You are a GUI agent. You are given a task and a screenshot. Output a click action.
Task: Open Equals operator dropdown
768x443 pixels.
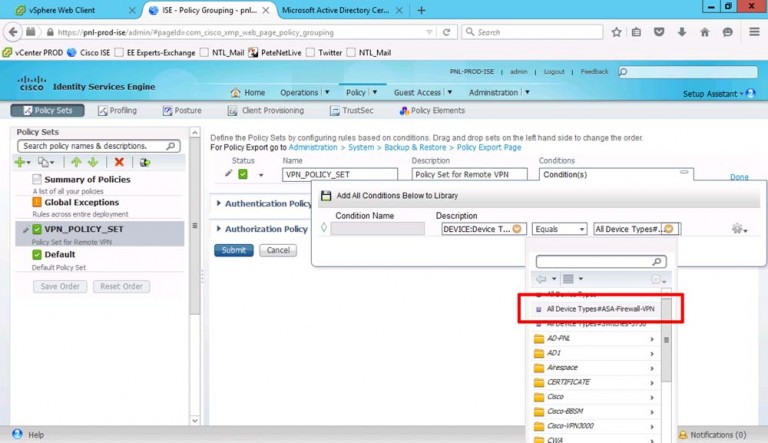(x=559, y=229)
